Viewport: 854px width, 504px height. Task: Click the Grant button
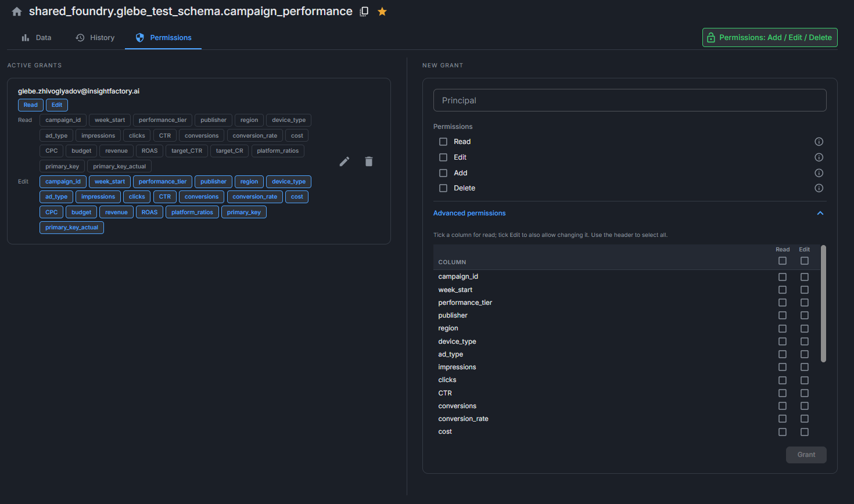point(806,455)
